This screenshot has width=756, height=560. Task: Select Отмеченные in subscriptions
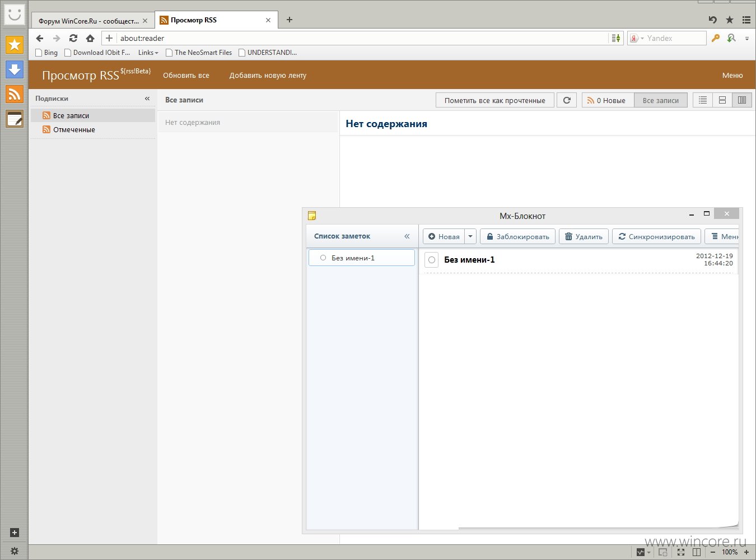[93, 129]
